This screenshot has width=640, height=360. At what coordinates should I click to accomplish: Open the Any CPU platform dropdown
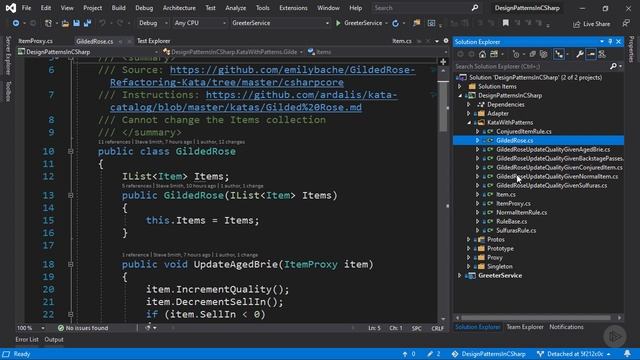point(200,23)
